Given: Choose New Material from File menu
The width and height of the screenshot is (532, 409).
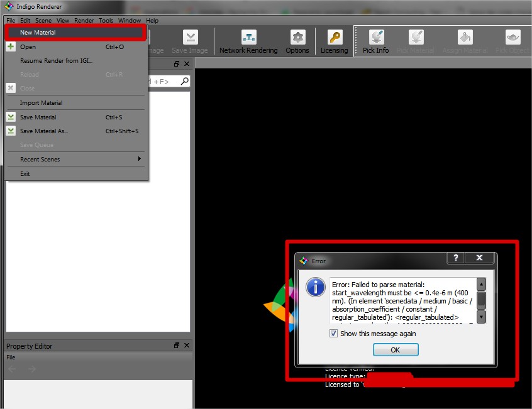Looking at the screenshot, I should click(75, 33).
